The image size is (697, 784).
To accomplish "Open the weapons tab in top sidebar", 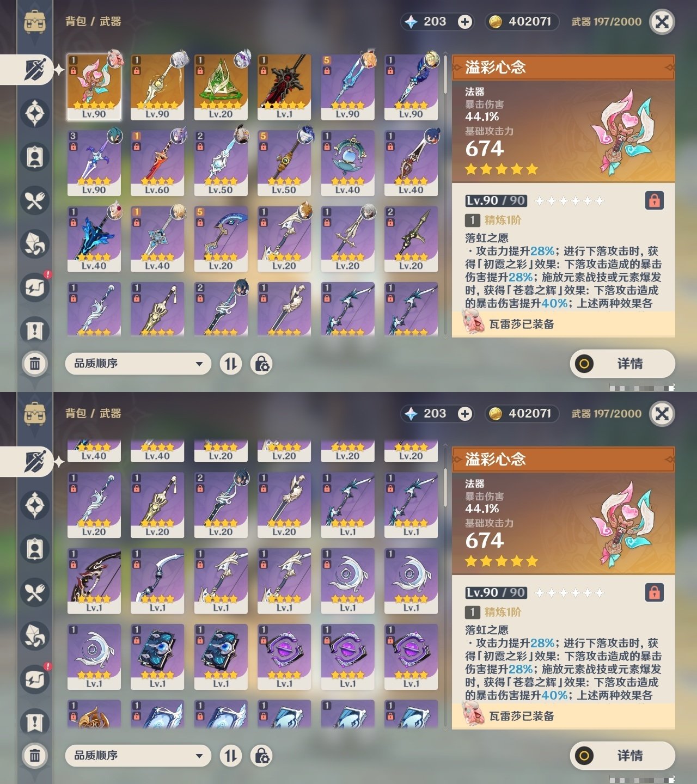I will (35, 69).
